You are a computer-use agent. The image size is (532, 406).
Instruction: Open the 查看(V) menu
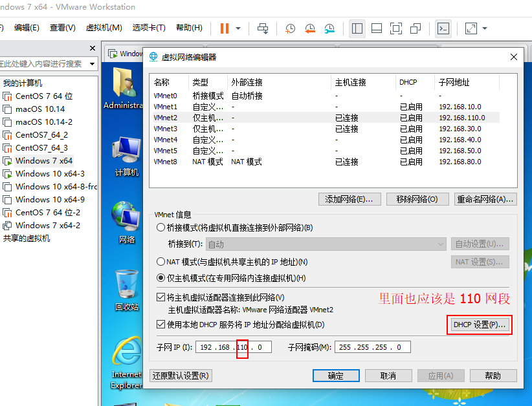click(x=62, y=28)
